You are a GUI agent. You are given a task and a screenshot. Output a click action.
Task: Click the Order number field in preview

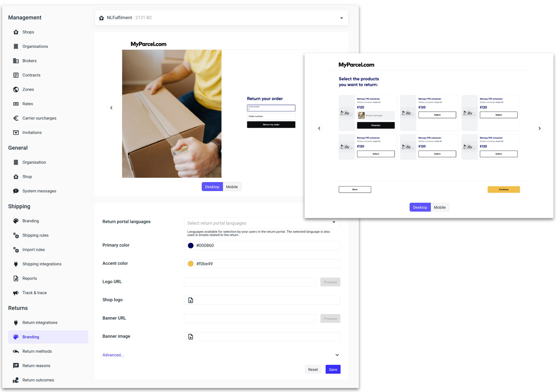tap(271, 116)
